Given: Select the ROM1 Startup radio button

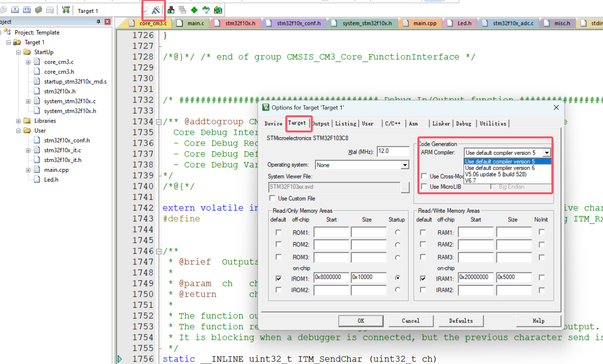Looking at the screenshot, I should (397, 232).
